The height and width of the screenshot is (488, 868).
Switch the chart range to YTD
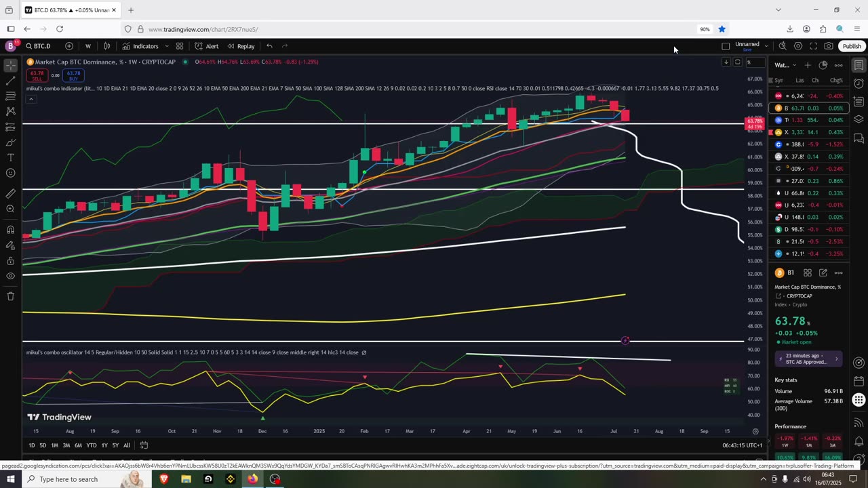tap(91, 445)
